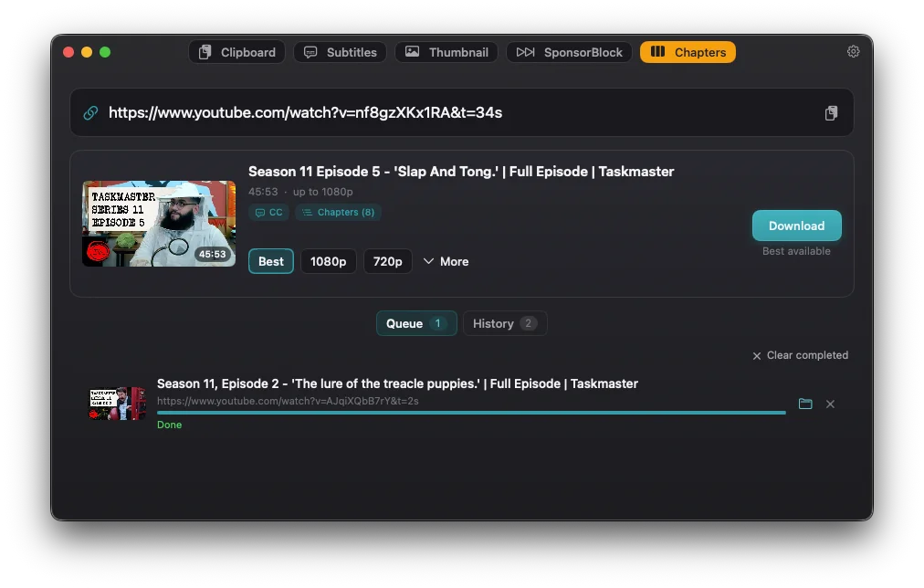
Task: Click 'The lure of the treacle puppies.' title
Action: (x=397, y=383)
